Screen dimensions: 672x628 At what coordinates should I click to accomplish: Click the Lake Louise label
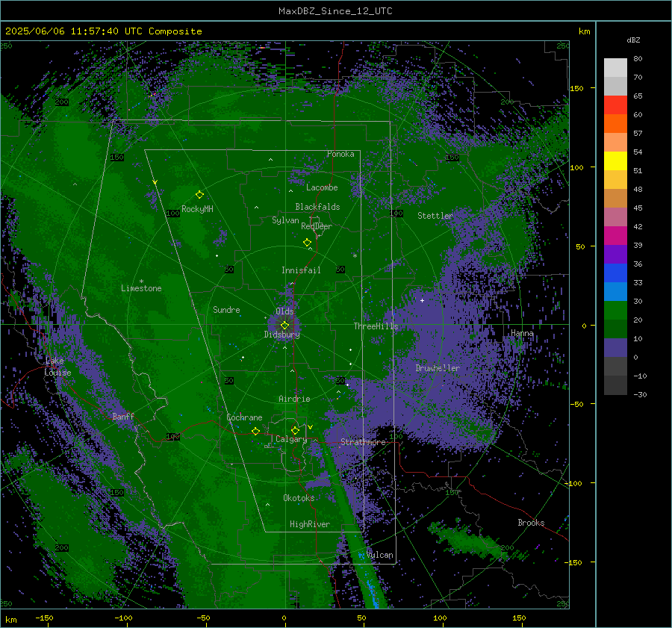pos(57,367)
